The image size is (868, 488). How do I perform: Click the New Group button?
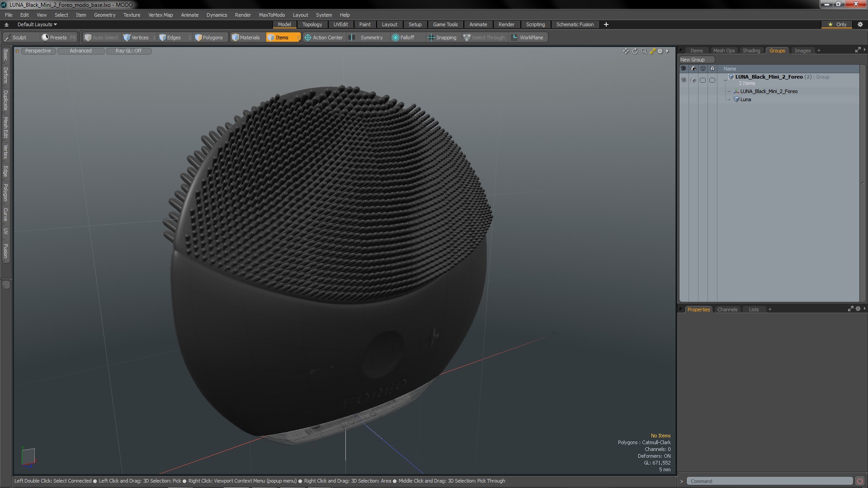696,60
